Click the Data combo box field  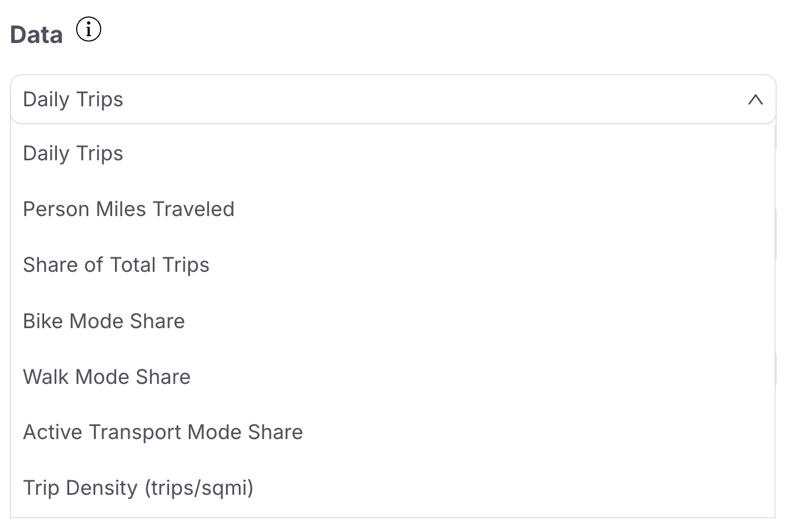click(x=393, y=100)
